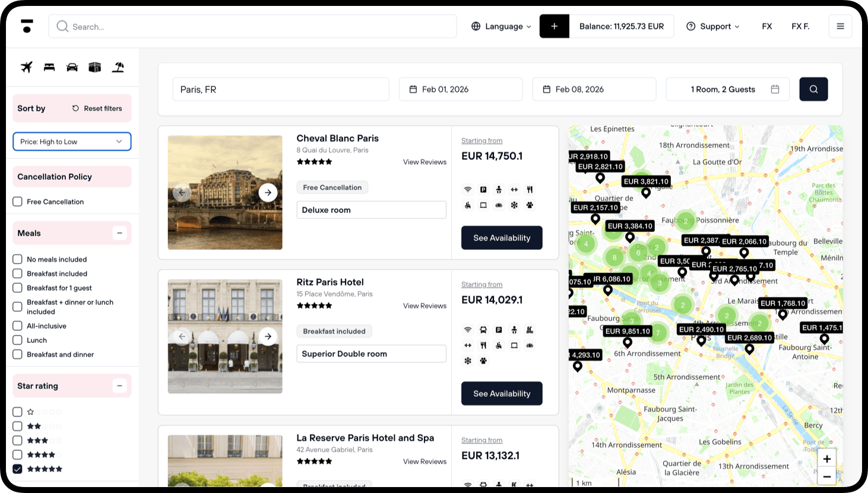Check Breakfast for 1 guest

pos(18,288)
